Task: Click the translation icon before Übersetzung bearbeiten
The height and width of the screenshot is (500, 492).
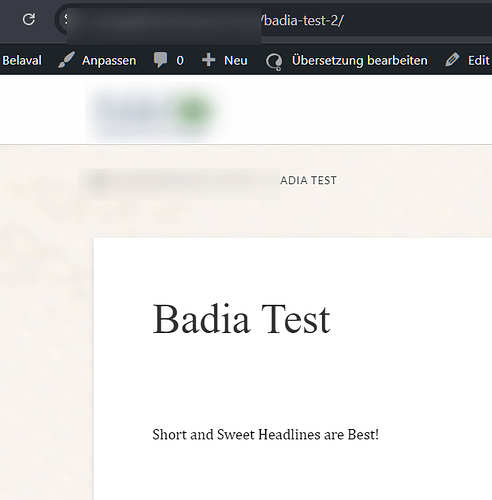Action: click(274, 62)
